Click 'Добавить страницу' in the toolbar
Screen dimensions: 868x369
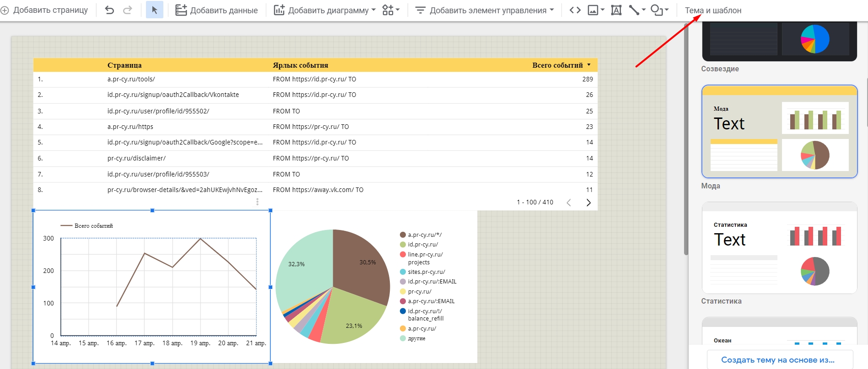tap(44, 10)
